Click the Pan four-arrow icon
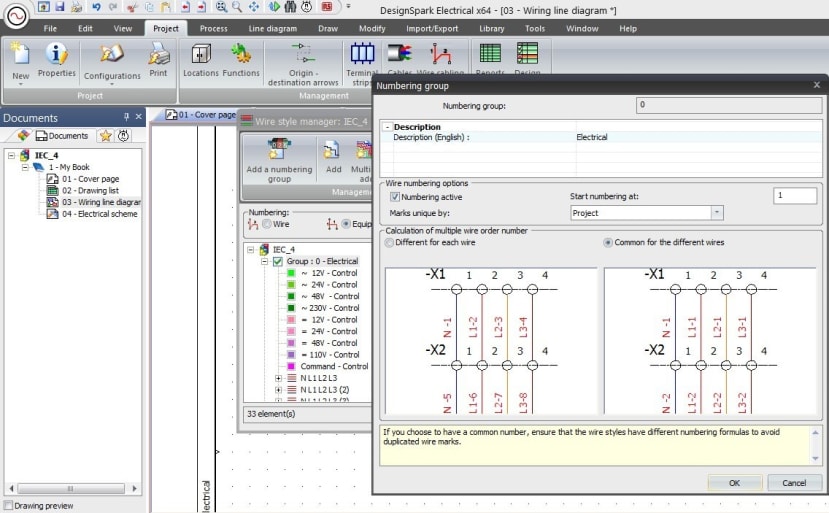The width and height of the screenshot is (829, 513). pyautogui.click(x=254, y=7)
